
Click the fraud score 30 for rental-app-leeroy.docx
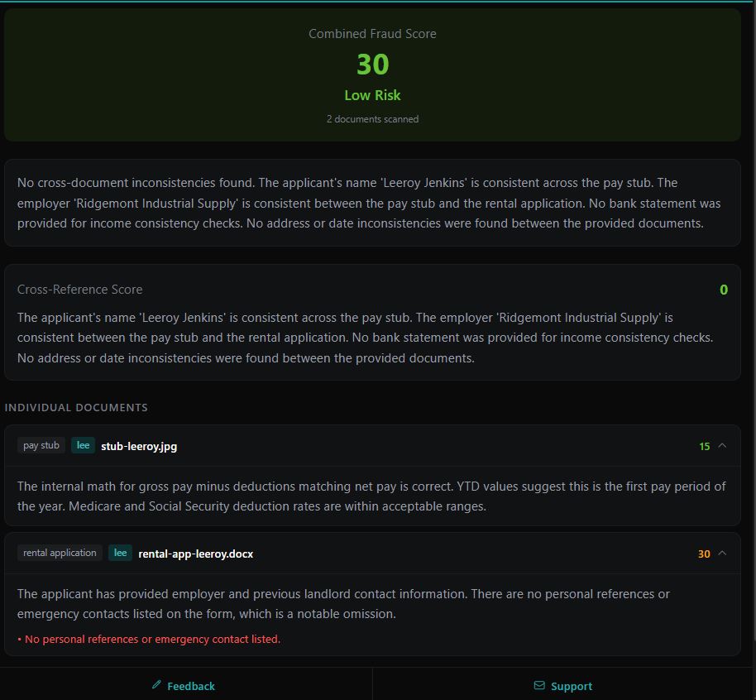click(703, 553)
